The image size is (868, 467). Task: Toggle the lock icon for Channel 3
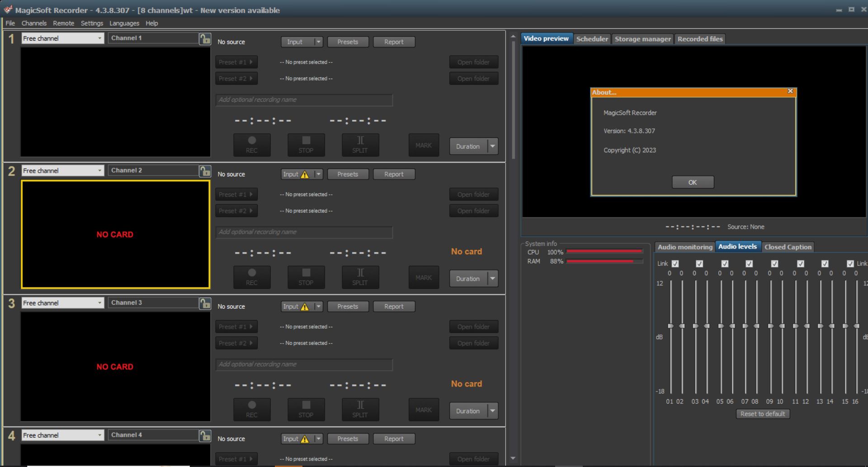pyautogui.click(x=205, y=303)
